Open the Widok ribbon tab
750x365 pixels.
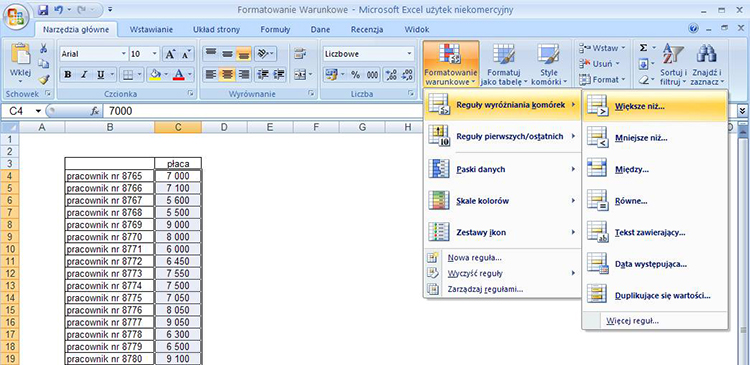click(417, 30)
